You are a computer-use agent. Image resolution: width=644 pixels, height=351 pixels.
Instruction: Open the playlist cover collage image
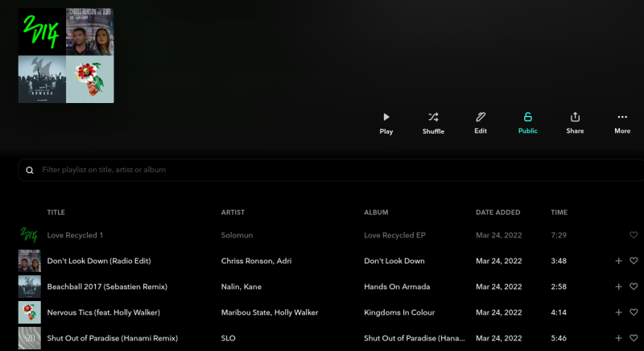(x=66, y=56)
